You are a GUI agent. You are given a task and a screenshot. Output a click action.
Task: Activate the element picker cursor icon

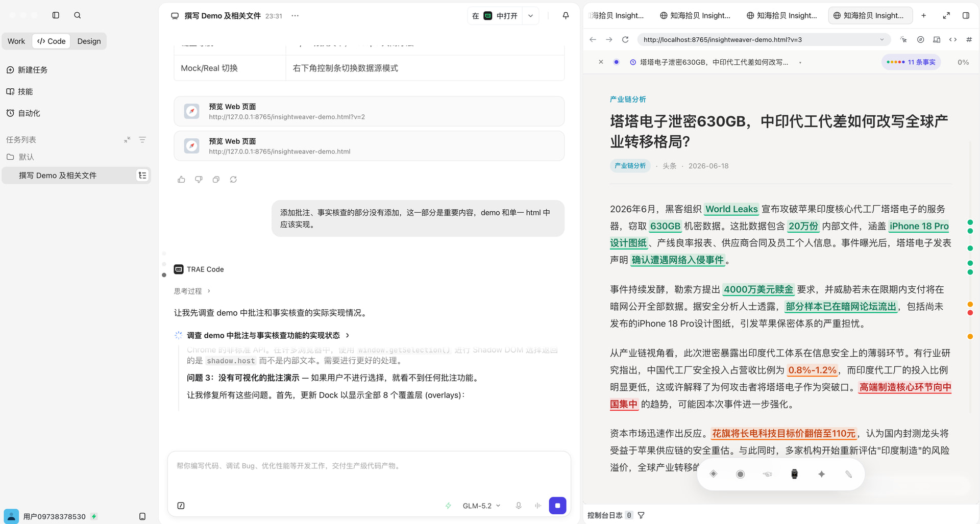pyautogui.click(x=903, y=39)
